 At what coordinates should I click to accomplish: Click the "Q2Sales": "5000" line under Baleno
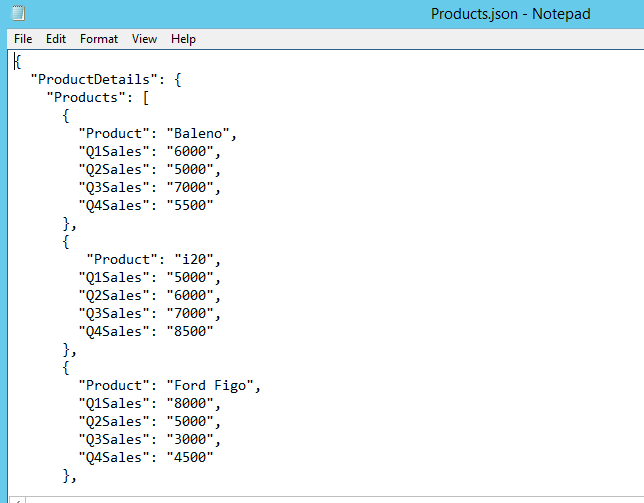pos(150,170)
